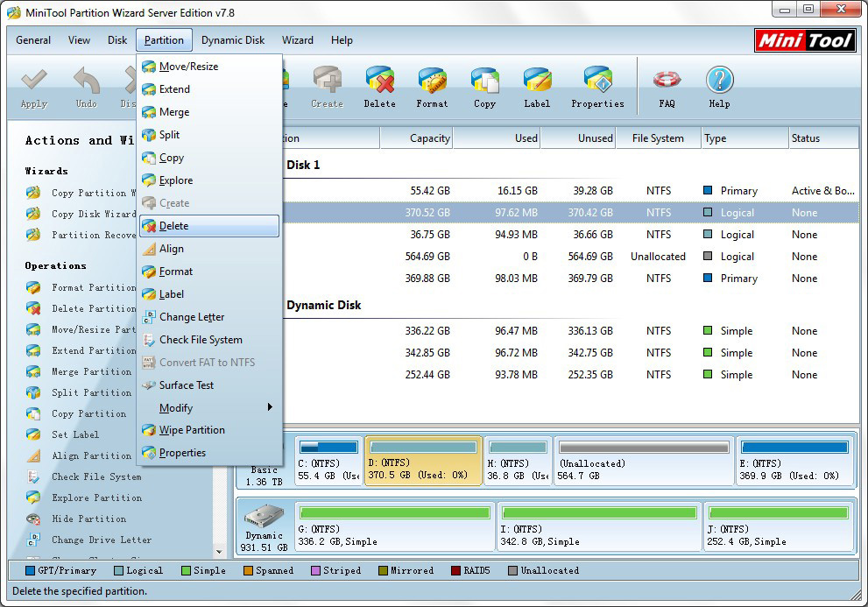Choose Merge Partition operation in sidebar
Screen dimensions: 868x607
point(79,371)
